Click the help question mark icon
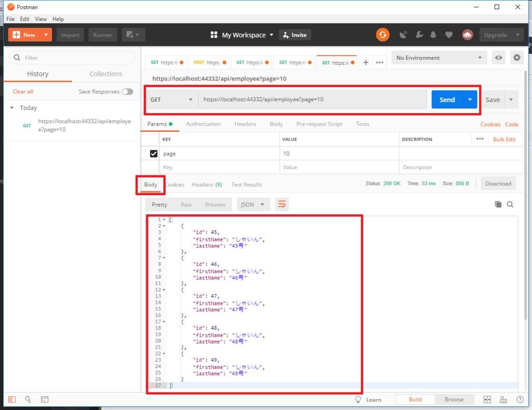 point(520,400)
